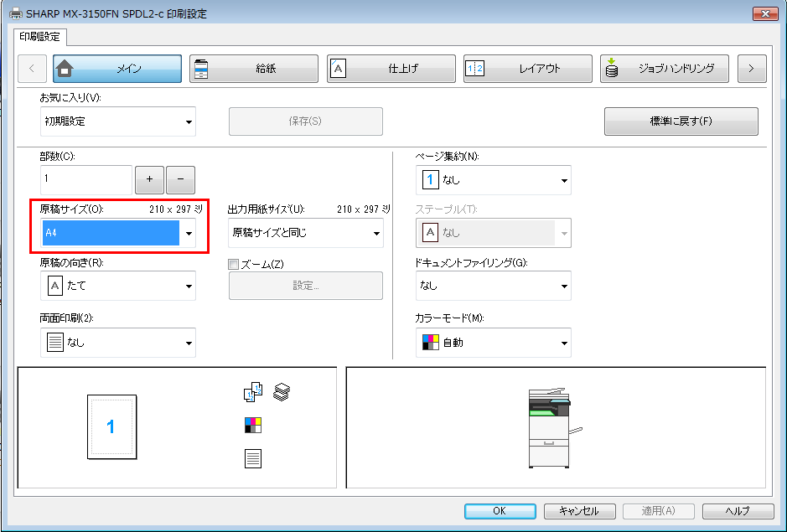Click the page lines icon in 両面印刷 field
787x532 pixels.
tap(55, 343)
